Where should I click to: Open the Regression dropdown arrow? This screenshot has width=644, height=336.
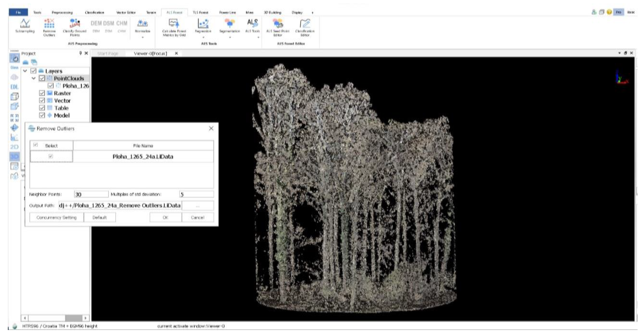pos(203,37)
